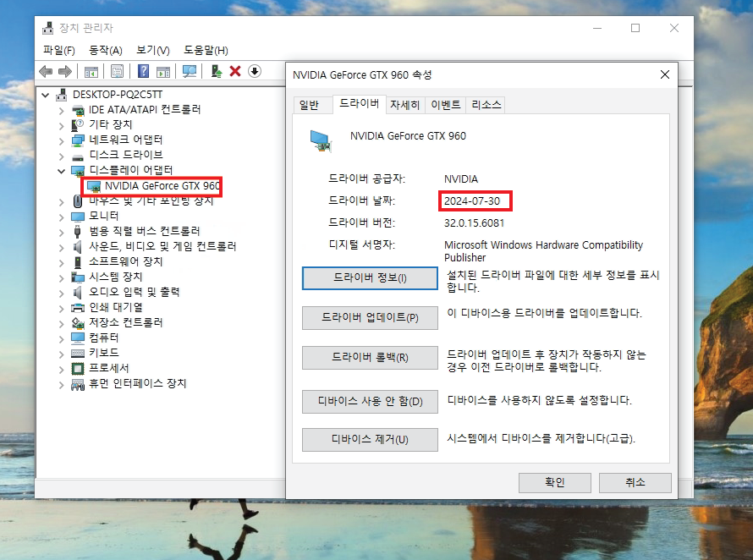Click the 디바이스 사용 안 함(D) button
This screenshot has height=560, width=753.
[370, 402]
